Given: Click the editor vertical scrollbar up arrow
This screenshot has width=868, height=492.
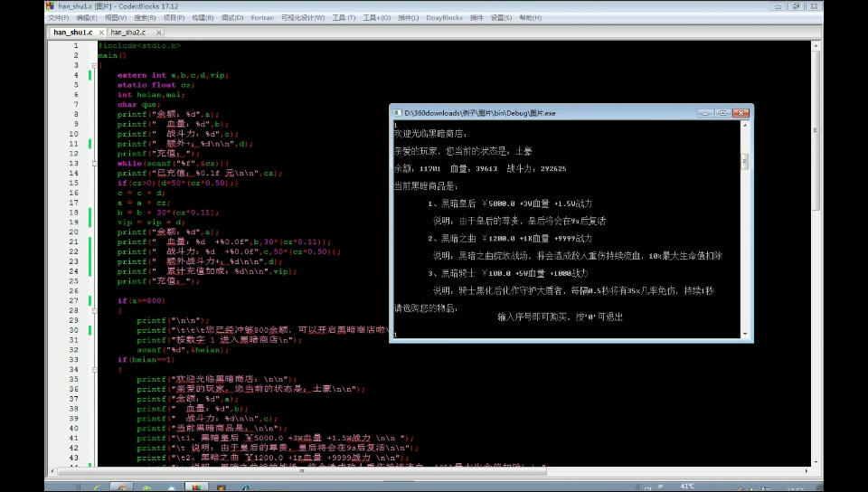Looking at the screenshot, I should coord(816,46).
